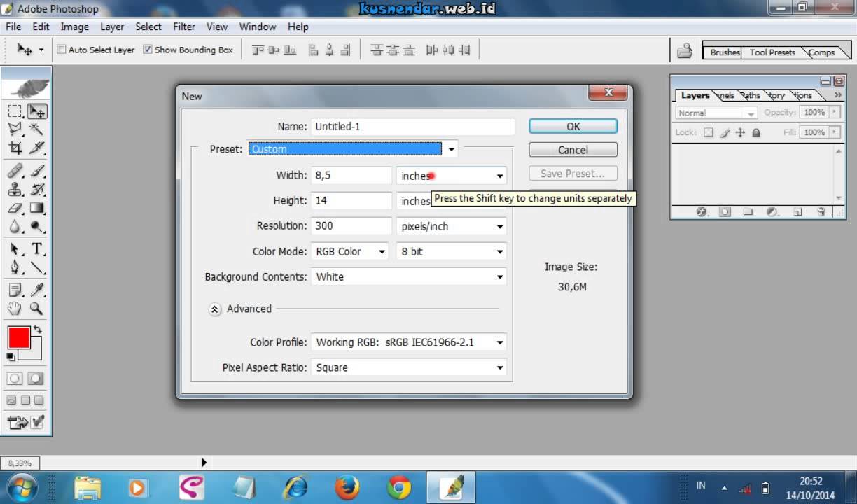Reset default foreground and background colors
Screen dimensions: 857x504
pyautogui.click(x=11, y=356)
